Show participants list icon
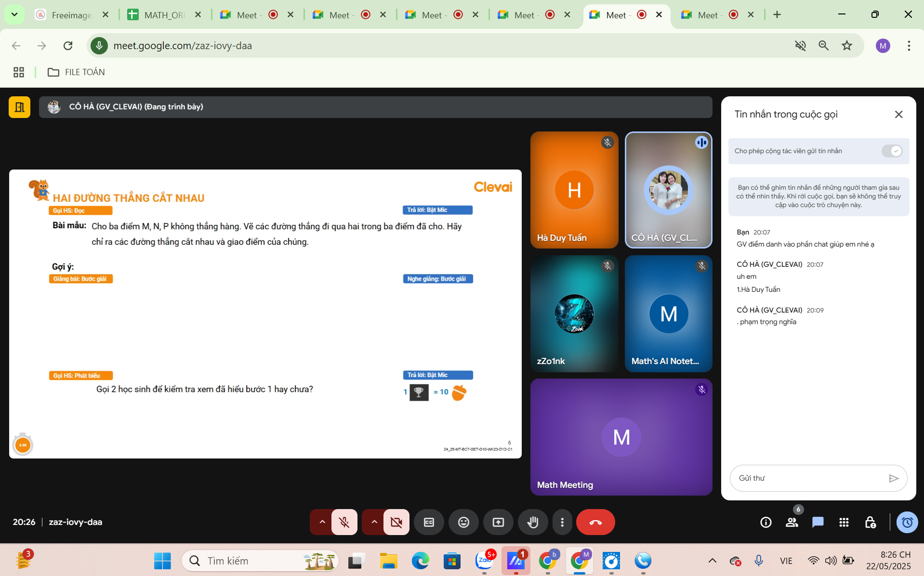 tap(792, 522)
